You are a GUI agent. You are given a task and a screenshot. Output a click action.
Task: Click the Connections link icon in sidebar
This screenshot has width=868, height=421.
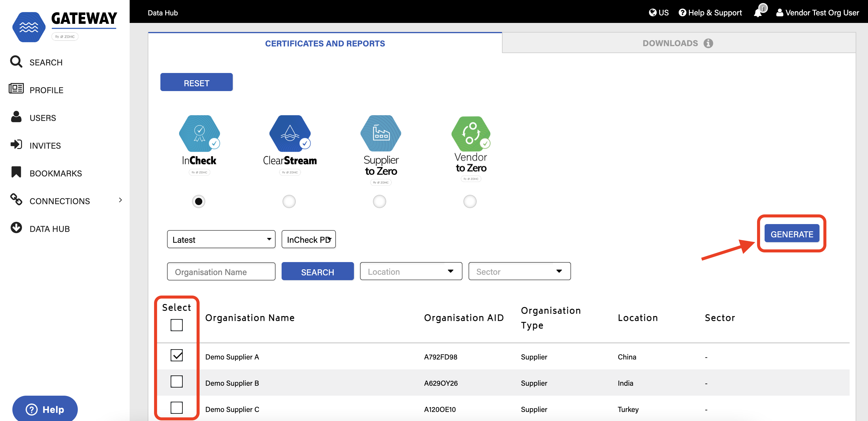pyautogui.click(x=16, y=200)
